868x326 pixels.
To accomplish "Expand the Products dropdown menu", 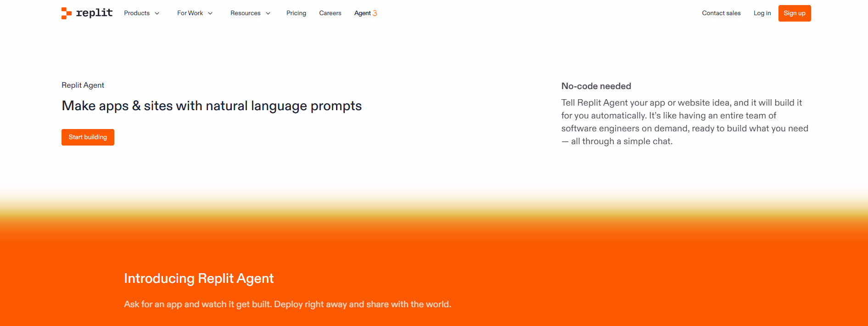I will click(x=141, y=13).
